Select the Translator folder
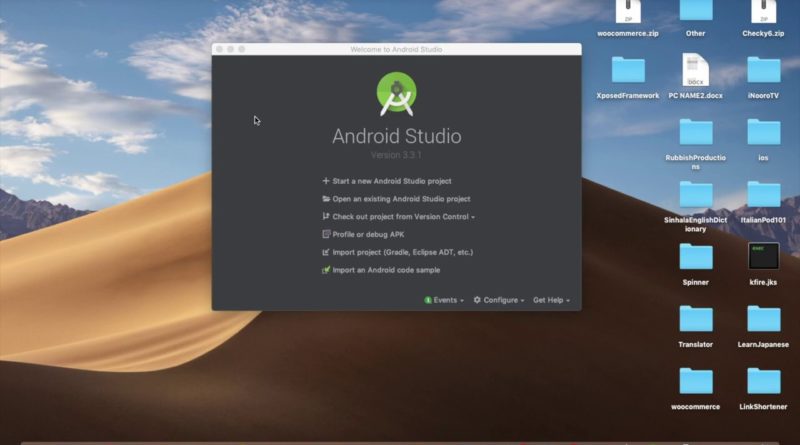The height and width of the screenshot is (445, 800). point(695,327)
